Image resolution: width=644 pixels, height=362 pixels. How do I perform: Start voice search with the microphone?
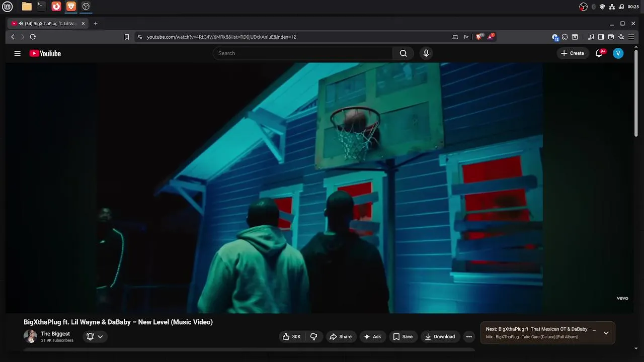(426, 53)
